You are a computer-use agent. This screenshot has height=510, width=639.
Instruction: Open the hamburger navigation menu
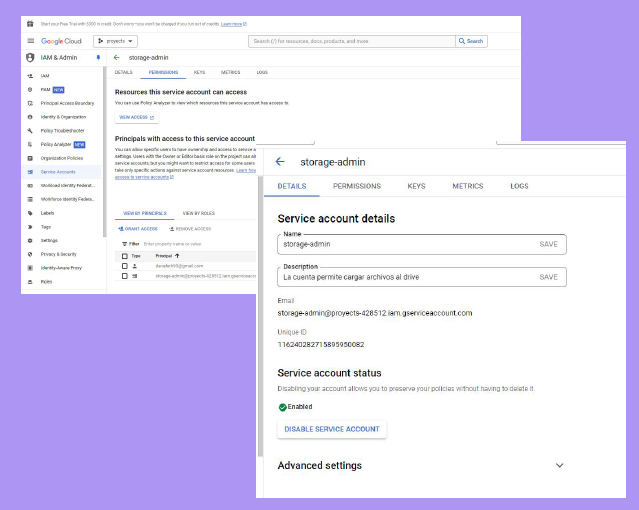(31, 41)
